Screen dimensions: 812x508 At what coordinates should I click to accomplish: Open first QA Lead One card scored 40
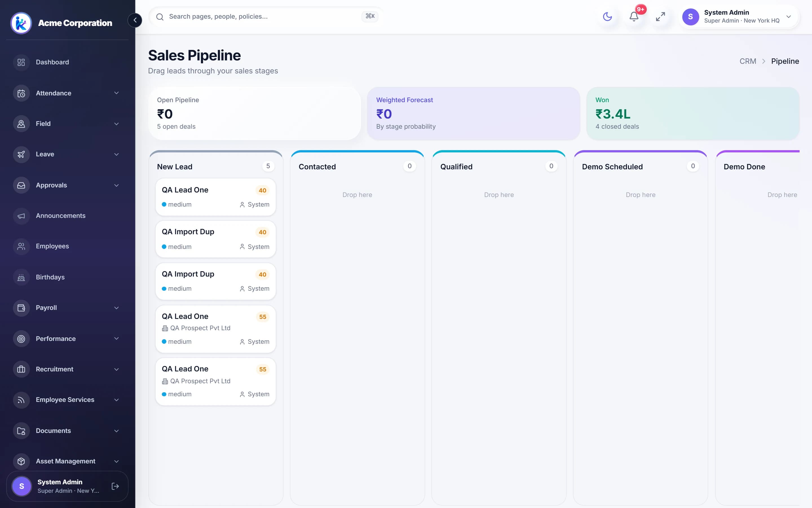click(x=215, y=197)
